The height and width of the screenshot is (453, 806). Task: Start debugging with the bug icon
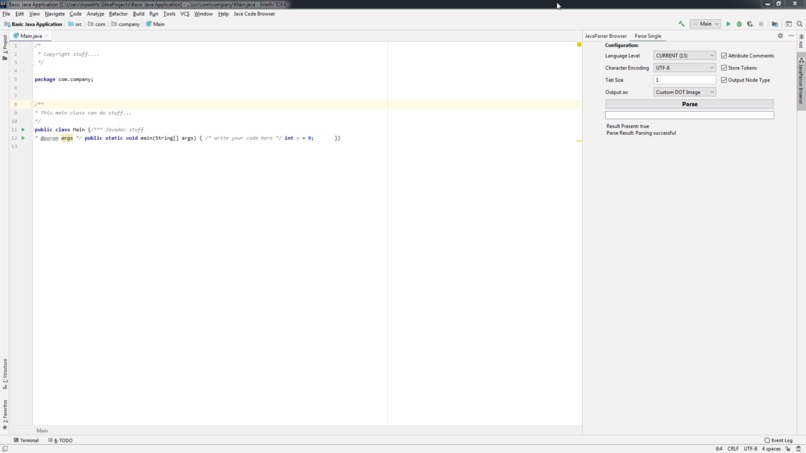coord(739,24)
